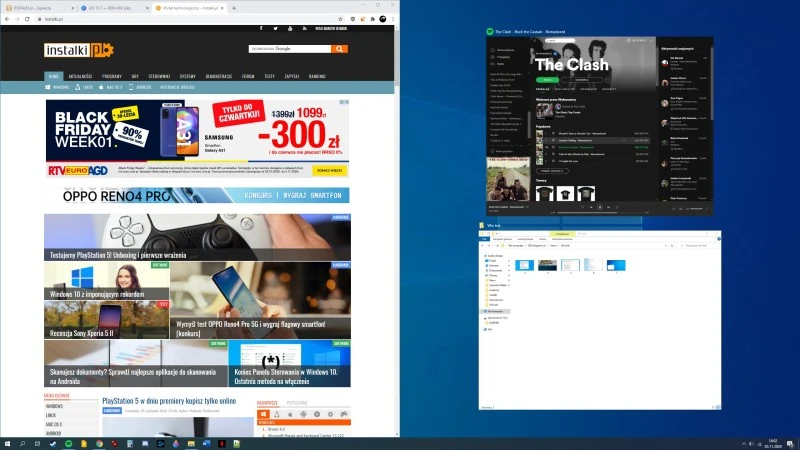The width and height of the screenshot is (800, 450).
Task: Open Spotify from the taskbar
Action: [68, 443]
